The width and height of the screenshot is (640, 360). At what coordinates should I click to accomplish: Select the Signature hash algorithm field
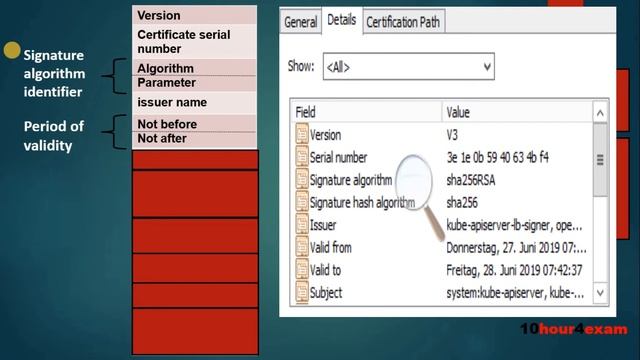pos(442,202)
